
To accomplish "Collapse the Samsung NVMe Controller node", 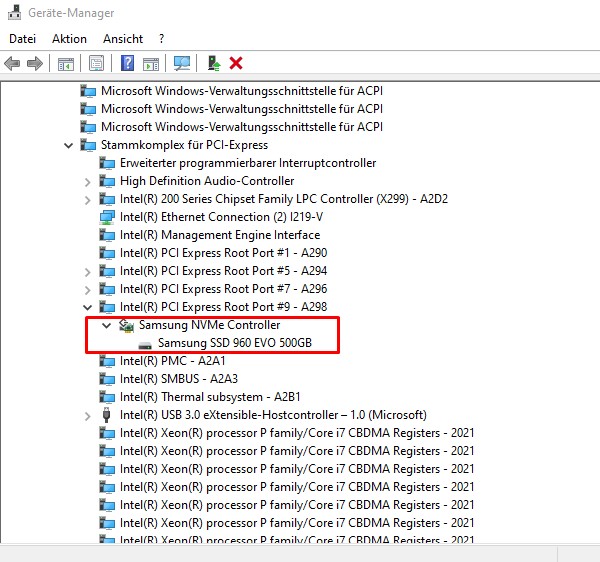I will [x=106, y=325].
